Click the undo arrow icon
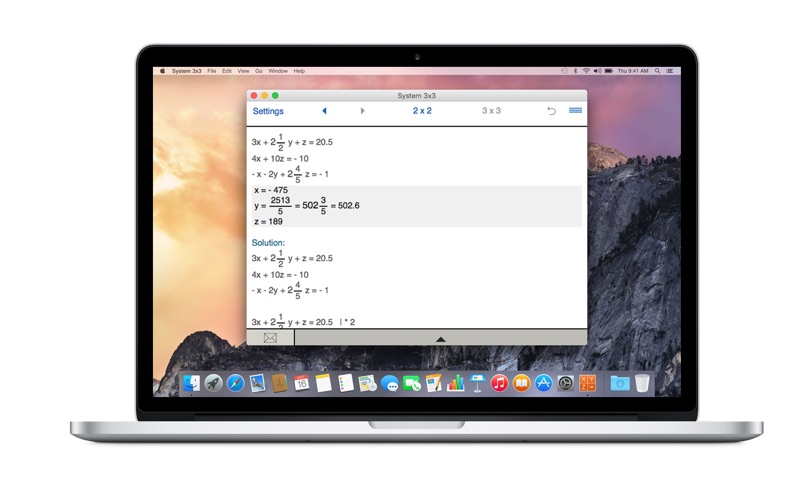This screenshot has height=500, width=800. point(552,111)
